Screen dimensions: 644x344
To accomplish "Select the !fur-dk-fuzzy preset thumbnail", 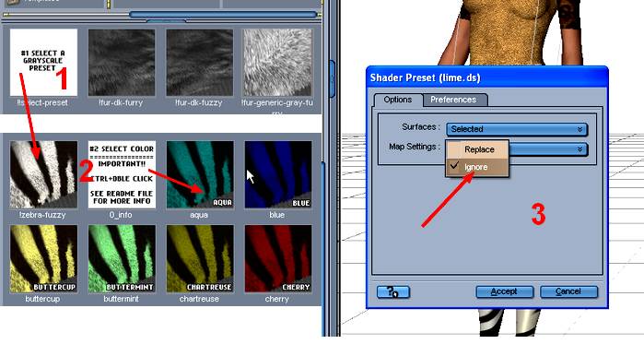I will (x=200, y=63).
